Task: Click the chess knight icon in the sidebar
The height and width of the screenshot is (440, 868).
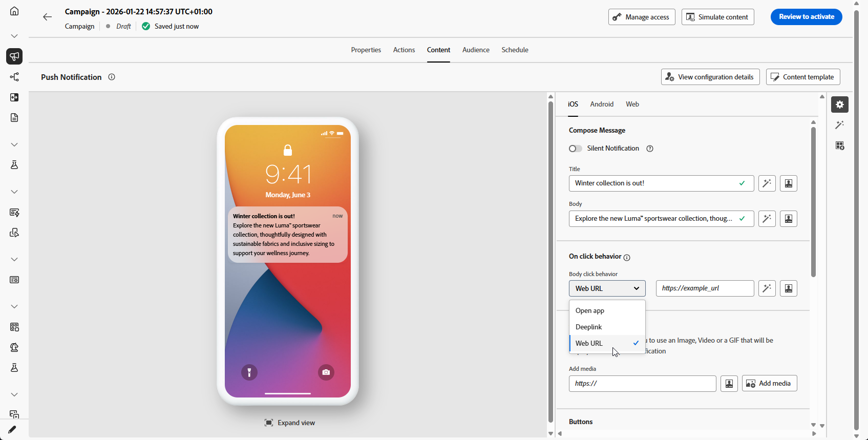Action: (14, 347)
